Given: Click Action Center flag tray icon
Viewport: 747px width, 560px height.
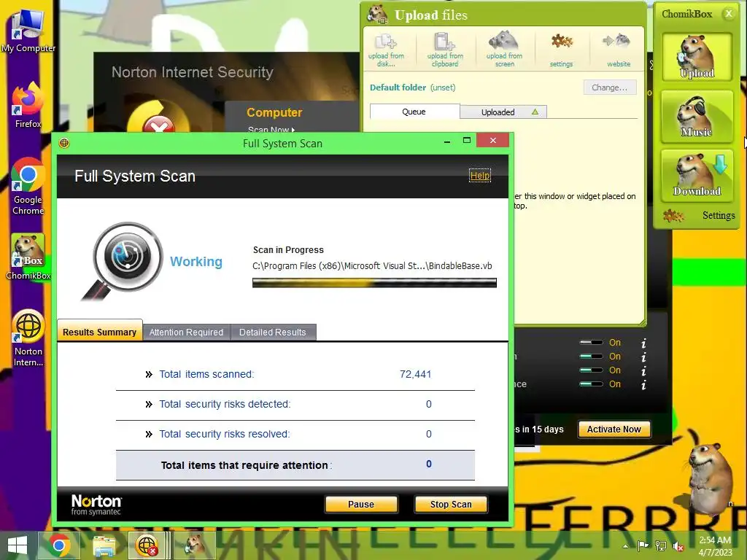Looking at the screenshot, I should pyautogui.click(x=643, y=545).
